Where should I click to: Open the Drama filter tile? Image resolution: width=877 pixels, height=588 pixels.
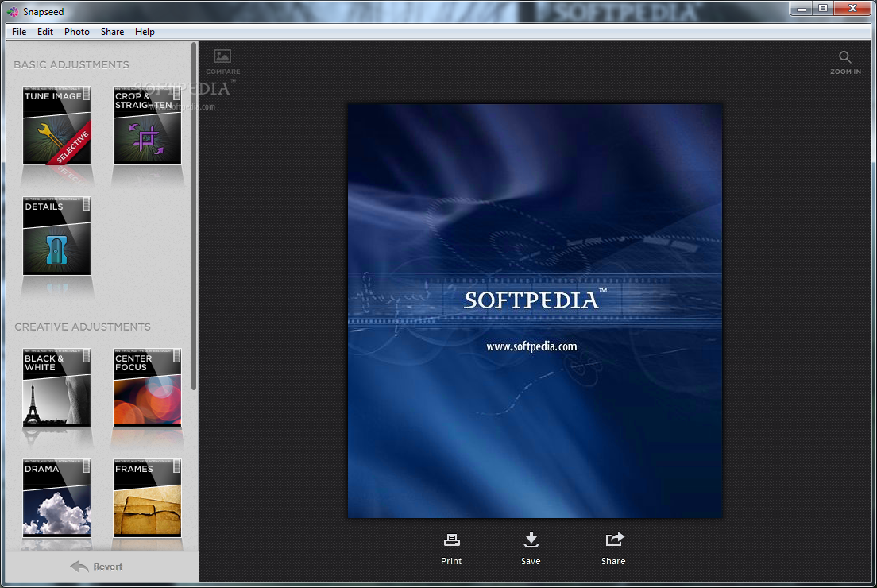(56, 498)
